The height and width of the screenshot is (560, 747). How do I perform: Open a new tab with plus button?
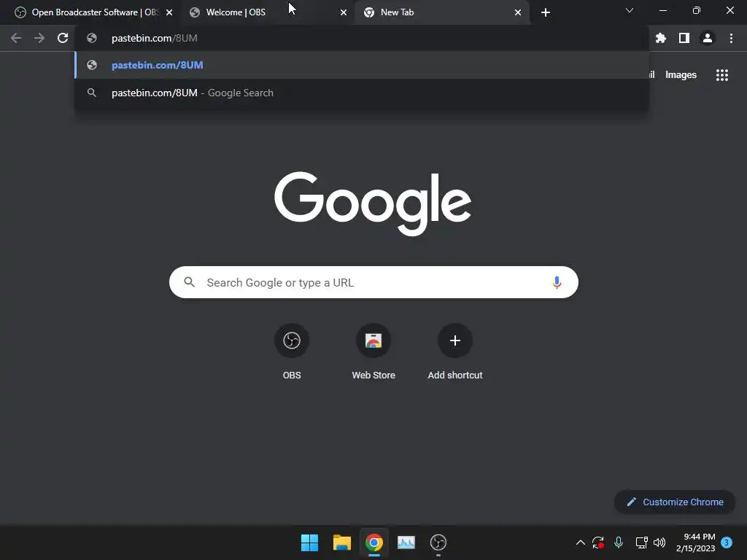coord(546,12)
